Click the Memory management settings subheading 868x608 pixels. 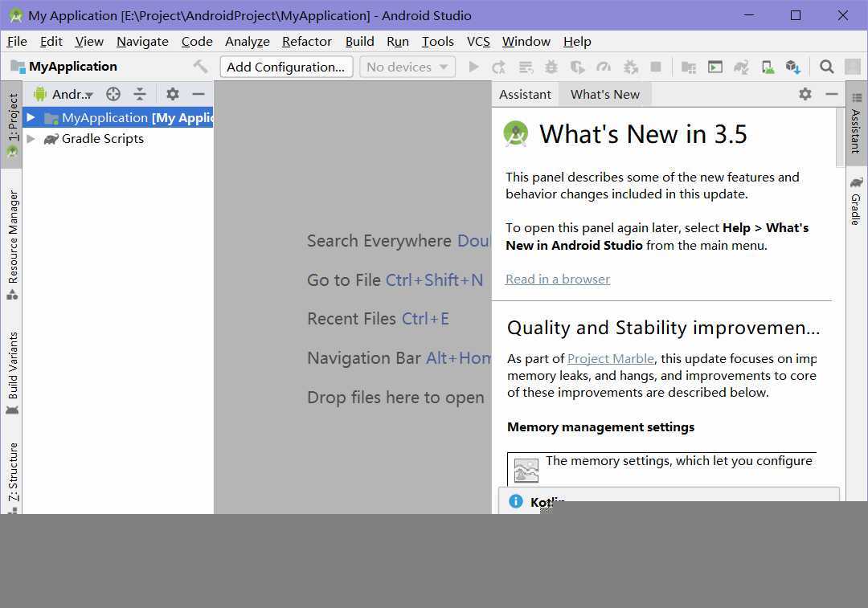pyautogui.click(x=600, y=427)
